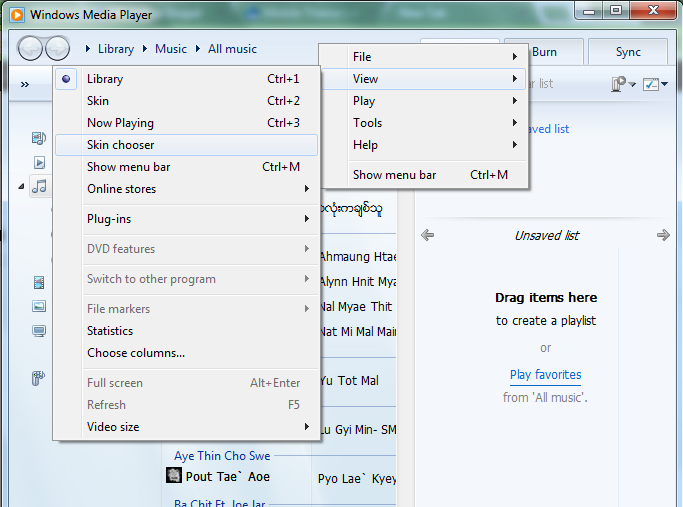
Task: Open dropdown arrow before All music breadcrumb
Action: [198, 49]
